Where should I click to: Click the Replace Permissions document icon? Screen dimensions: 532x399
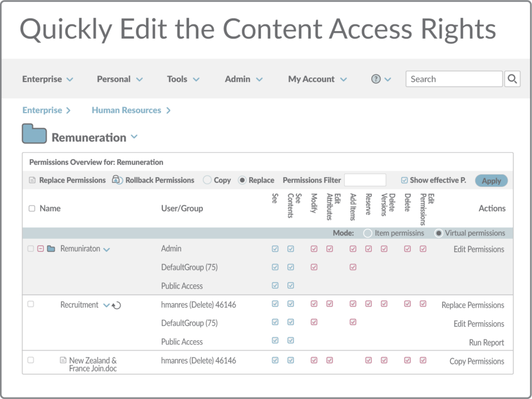(x=32, y=180)
